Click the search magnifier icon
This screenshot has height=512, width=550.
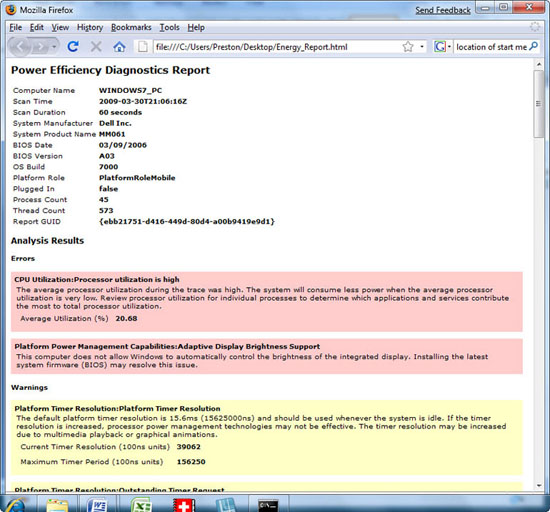tap(534, 46)
